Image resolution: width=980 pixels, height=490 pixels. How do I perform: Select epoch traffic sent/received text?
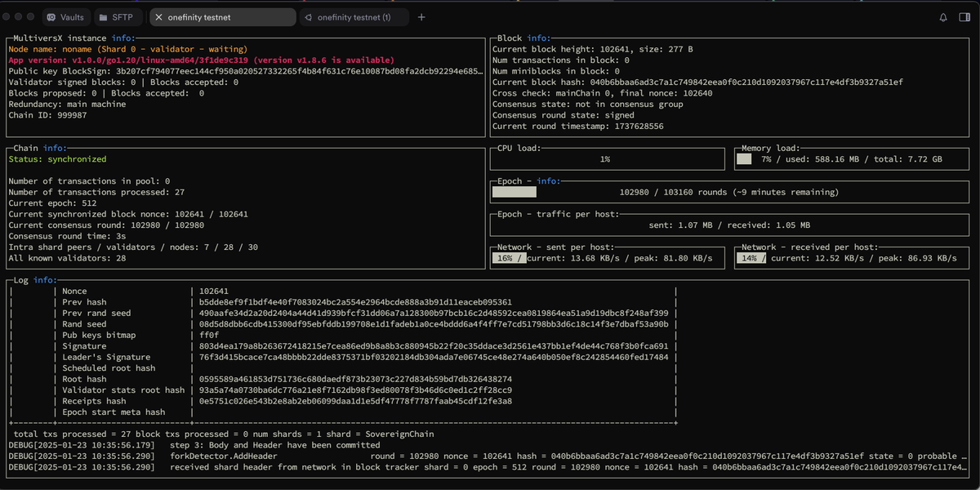pos(729,225)
